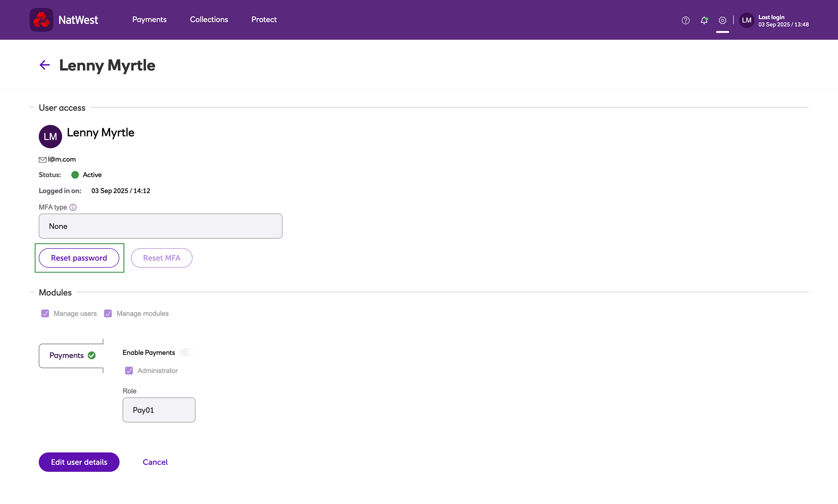Toggle the Manage users checkbox

(x=45, y=314)
